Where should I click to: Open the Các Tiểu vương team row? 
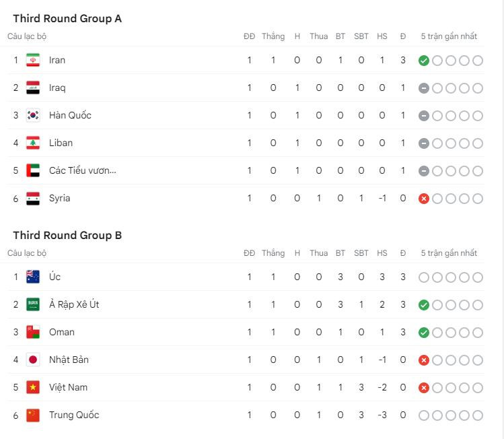tap(82, 170)
